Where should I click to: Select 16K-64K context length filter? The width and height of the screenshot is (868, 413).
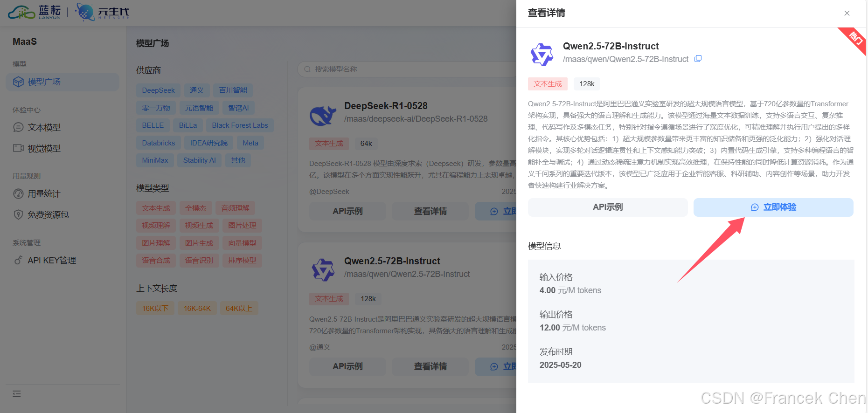pyautogui.click(x=197, y=309)
